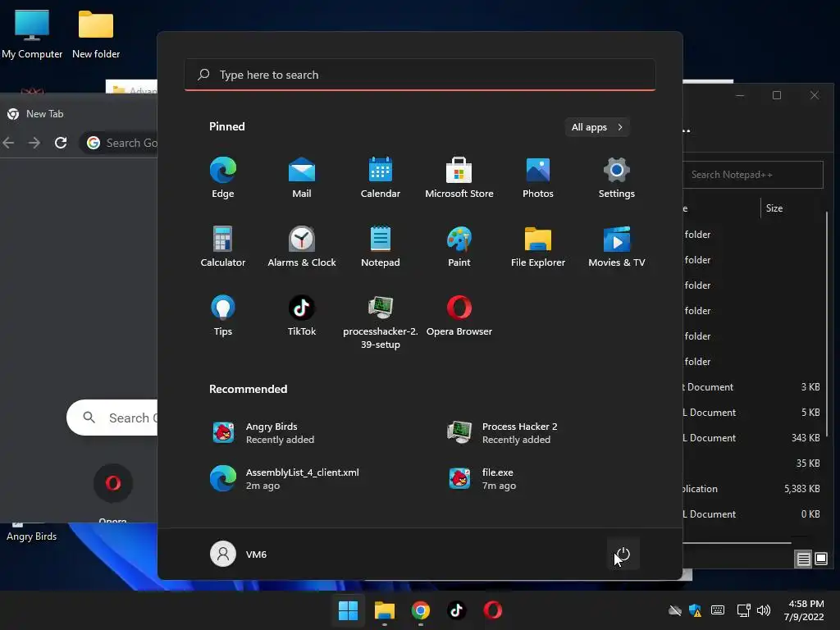
Task: Sort by Size column in Explorer window
Action: point(774,208)
